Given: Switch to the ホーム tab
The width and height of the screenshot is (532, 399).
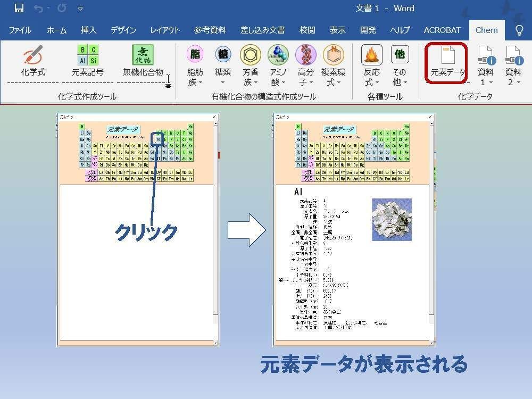Looking at the screenshot, I should (57, 30).
